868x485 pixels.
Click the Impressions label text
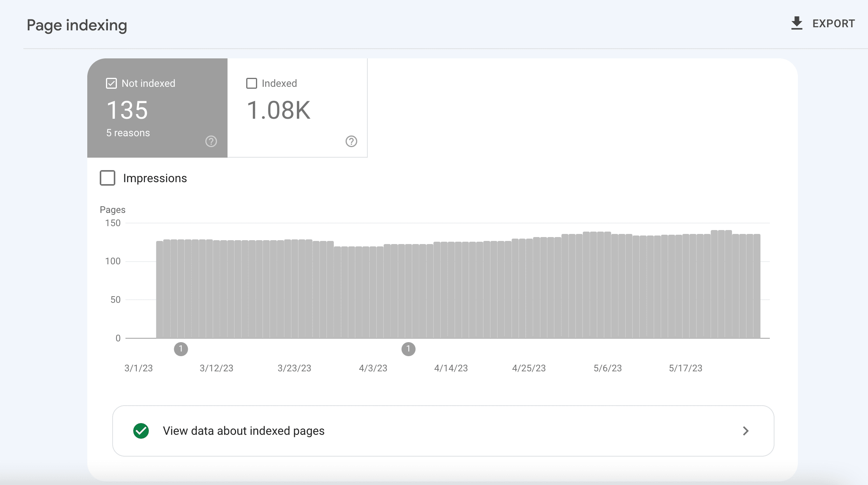coord(155,178)
